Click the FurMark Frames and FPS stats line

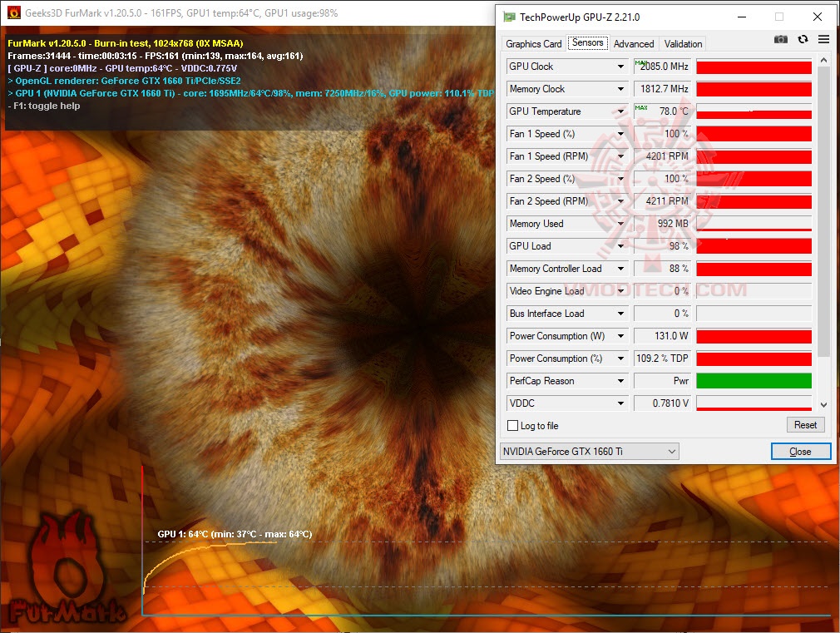156,56
